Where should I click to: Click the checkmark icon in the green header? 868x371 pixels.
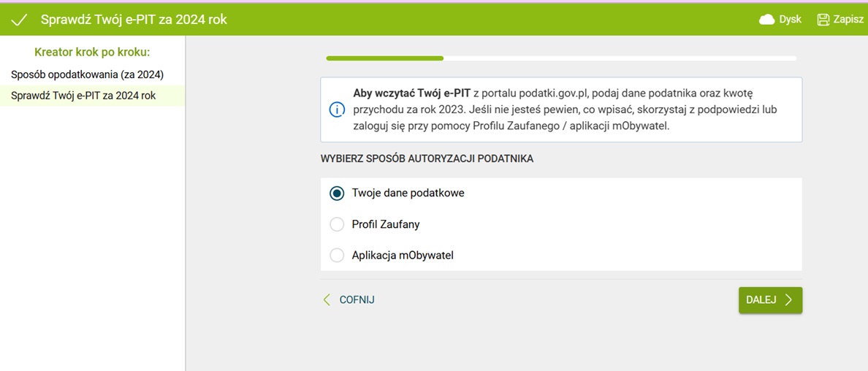[19, 20]
